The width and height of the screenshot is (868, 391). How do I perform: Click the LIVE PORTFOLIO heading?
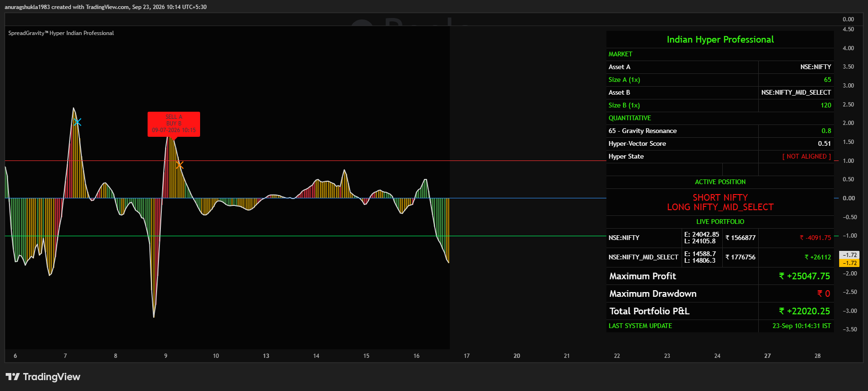pos(720,222)
